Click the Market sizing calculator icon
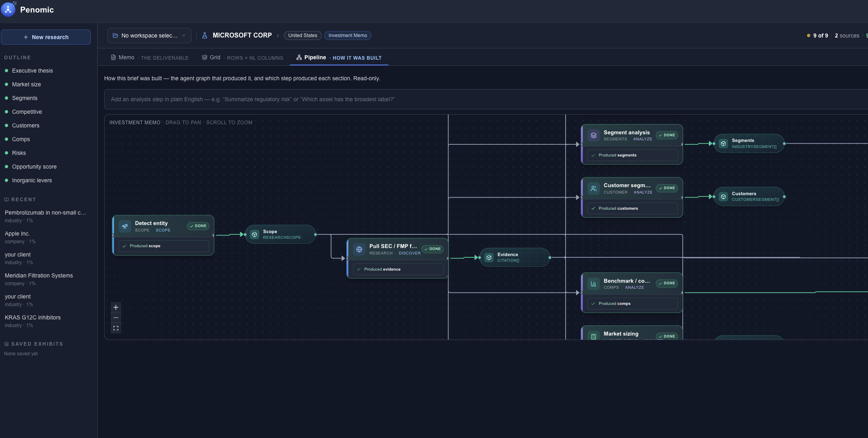Image resolution: width=868 pixels, height=438 pixels. [593, 336]
